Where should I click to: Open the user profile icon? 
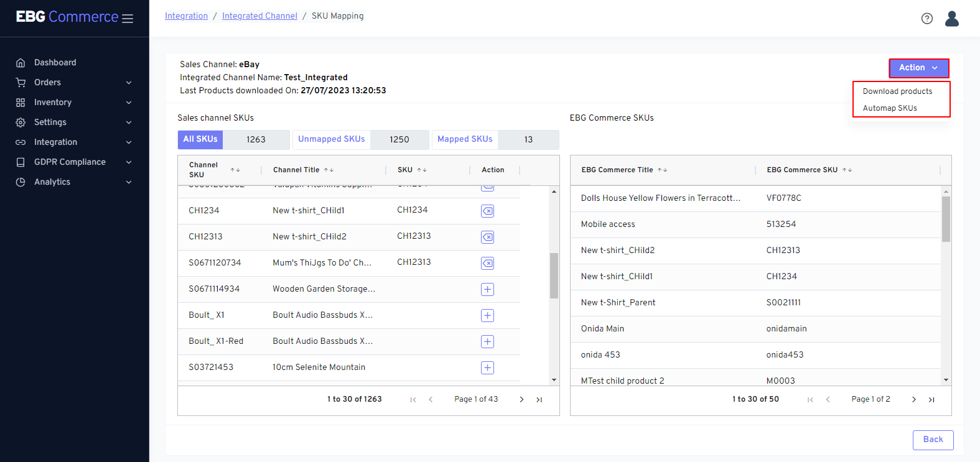pos(951,19)
